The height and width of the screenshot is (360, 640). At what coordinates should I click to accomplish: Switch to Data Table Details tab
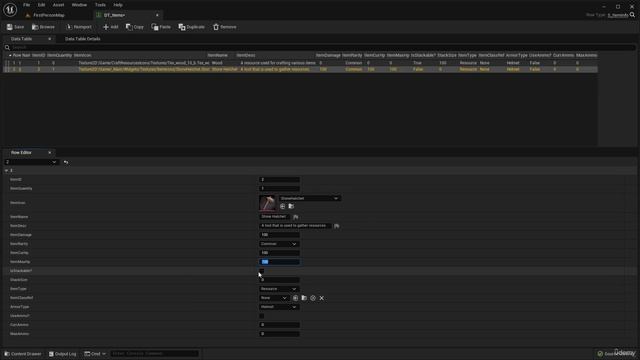pos(82,39)
